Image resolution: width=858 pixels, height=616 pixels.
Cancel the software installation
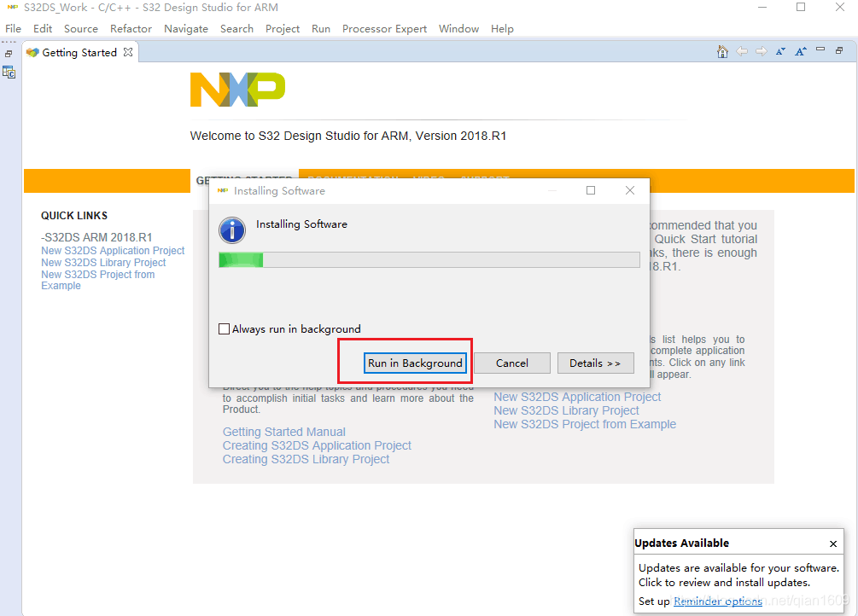(512, 363)
